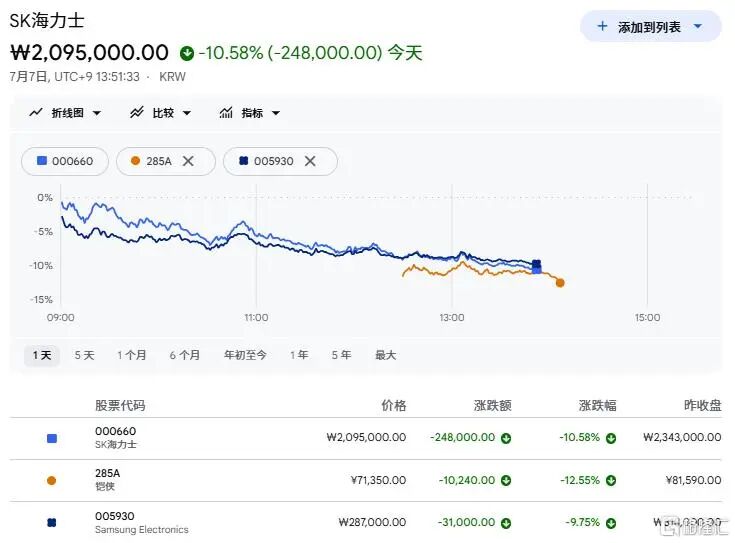Open the 折线图 chart type dropdown
Image resolution: width=735 pixels, height=543 pixels.
(65, 113)
